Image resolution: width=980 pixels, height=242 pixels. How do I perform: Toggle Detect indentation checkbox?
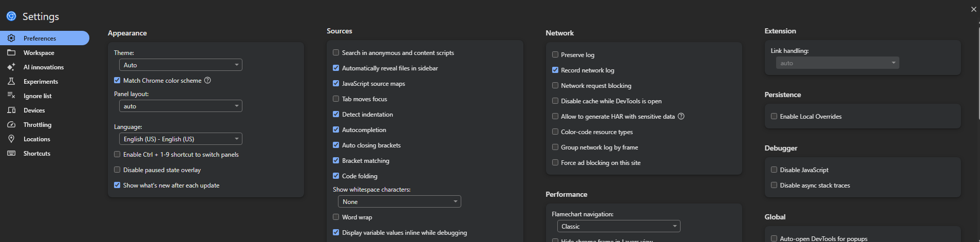pyautogui.click(x=336, y=114)
